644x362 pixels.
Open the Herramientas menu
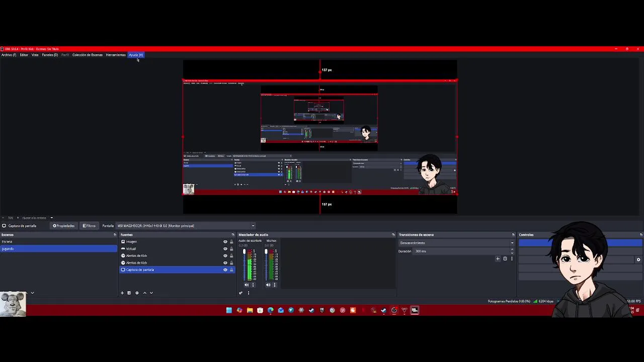(x=116, y=55)
